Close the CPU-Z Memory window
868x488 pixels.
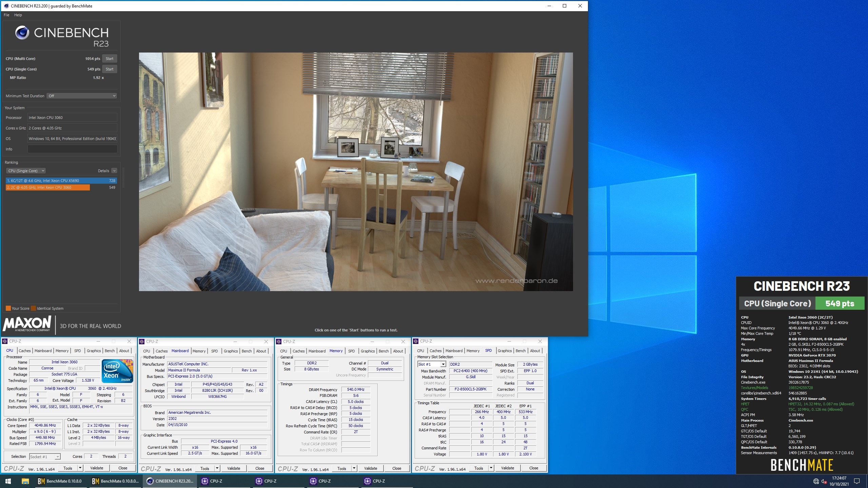tap(403, 341)
